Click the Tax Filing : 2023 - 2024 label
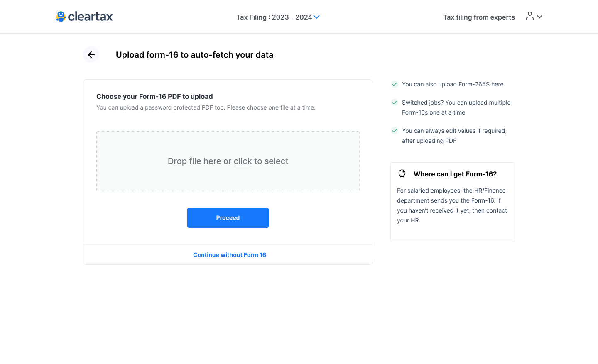Screen dimensions: 598x364 coord(274,17)
